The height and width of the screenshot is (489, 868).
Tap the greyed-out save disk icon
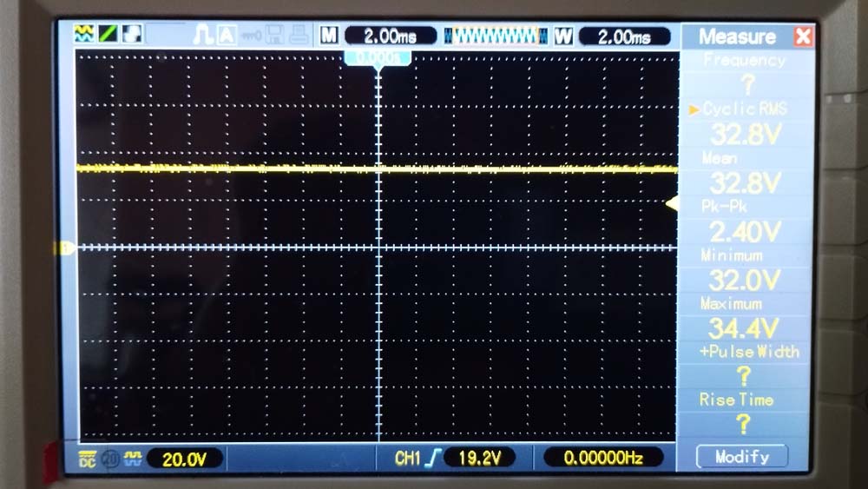coord(275,36)
